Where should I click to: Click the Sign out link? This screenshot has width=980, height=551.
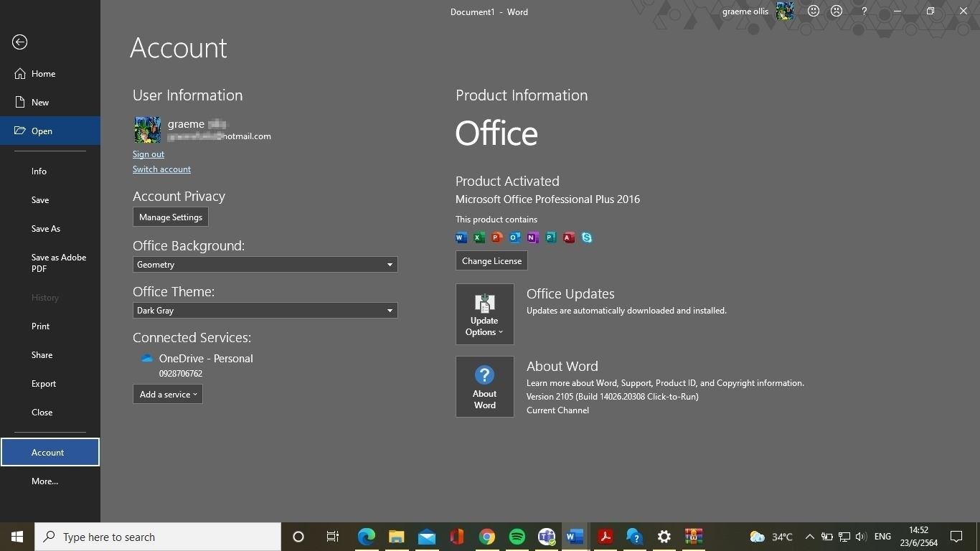149,154
